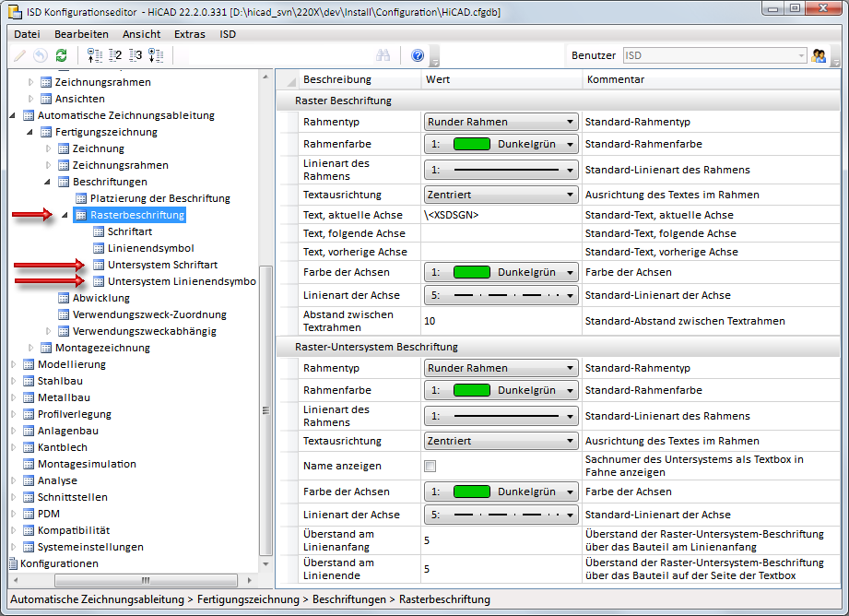Click the green Farbe der Achsen swatch in Raster Beschriftung
Screen dimensions: 849x616
(471, 272)
